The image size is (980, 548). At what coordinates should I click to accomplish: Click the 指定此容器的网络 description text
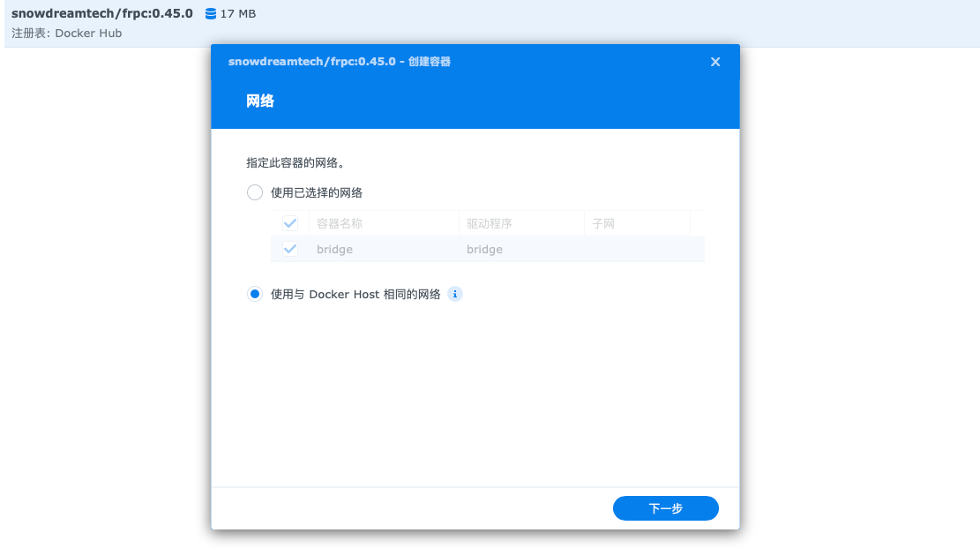pos(295,163)
